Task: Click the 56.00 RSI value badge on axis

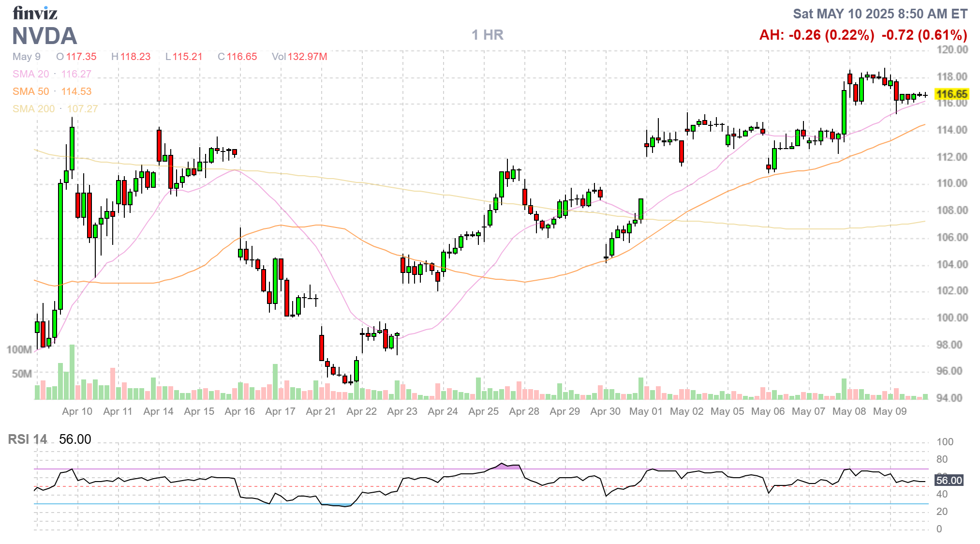Action: [x=949, y=481]
